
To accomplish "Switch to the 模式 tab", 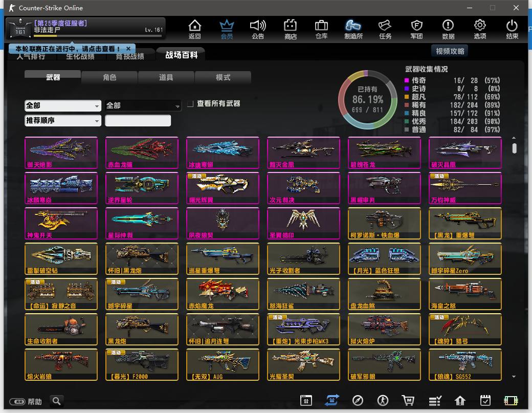I will pyautogui.click(x=223, y=77).
